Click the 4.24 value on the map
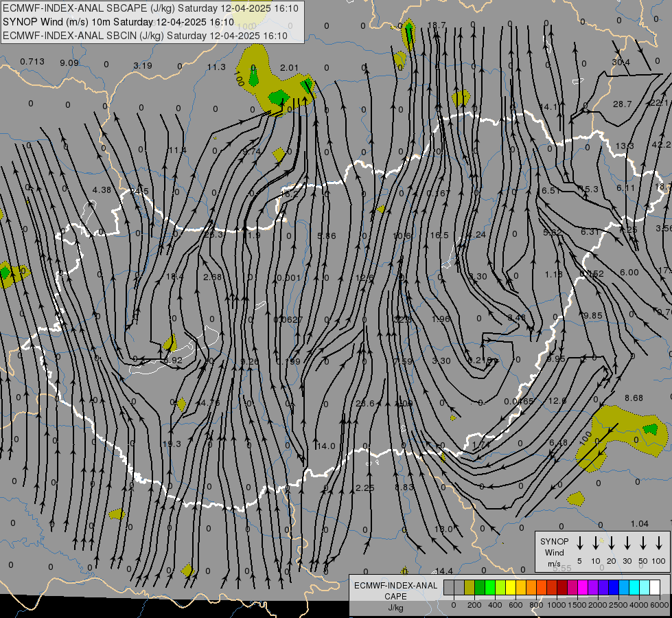 pyautogui.click(x=476, y=235)
